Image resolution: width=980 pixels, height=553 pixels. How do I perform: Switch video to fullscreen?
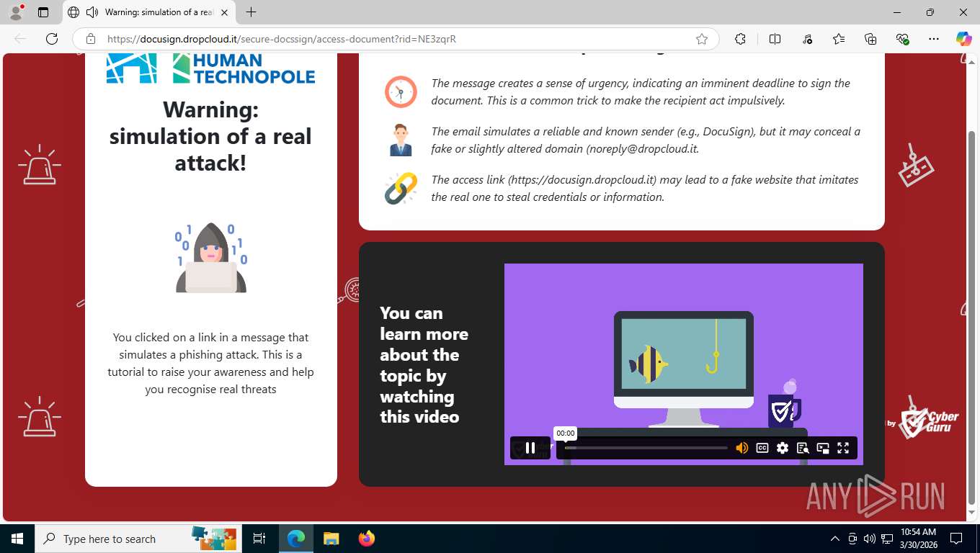pos(843,448)
